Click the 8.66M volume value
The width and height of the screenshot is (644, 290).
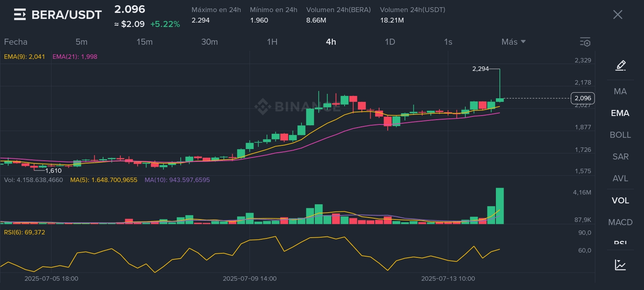click(x=316, y=20)
